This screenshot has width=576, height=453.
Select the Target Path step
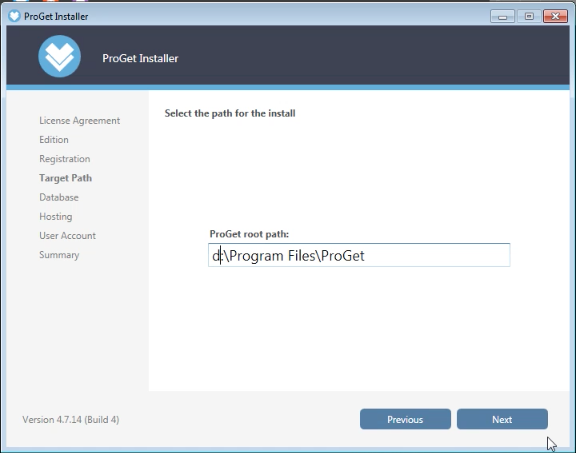click(65, 178)
